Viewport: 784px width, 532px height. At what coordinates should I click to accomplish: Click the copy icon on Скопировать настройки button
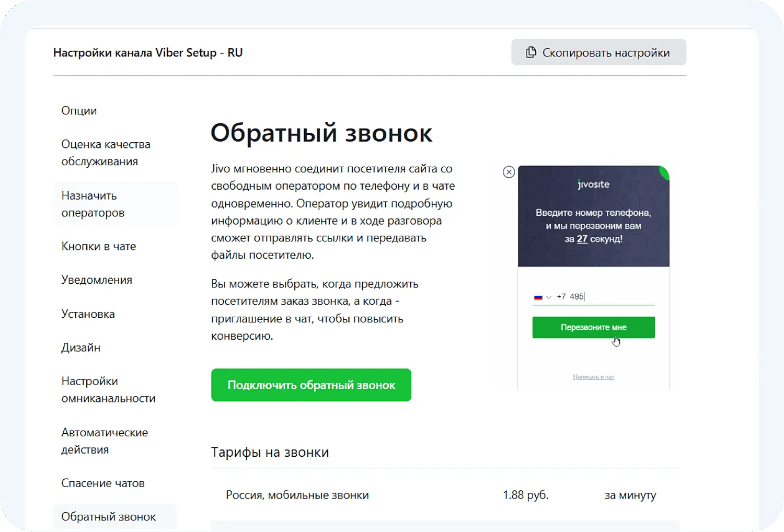pyautogui.click(x=531, y=52)
